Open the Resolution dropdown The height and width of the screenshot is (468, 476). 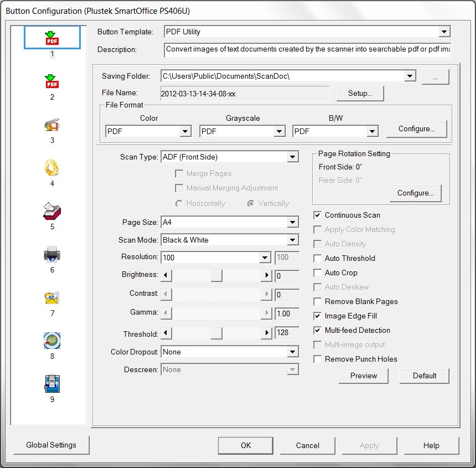coord(265,258)
